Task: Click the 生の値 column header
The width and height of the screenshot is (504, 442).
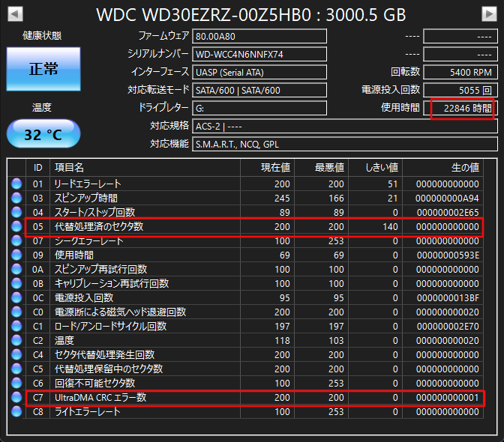Action: point(443,167)
